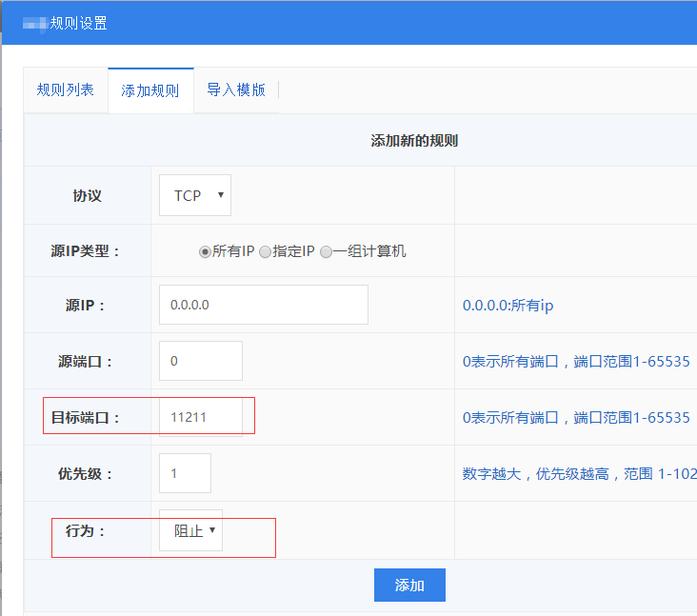Open the 导入模版 tab
This screenshot has width=697, height=616.
[235, 90]
